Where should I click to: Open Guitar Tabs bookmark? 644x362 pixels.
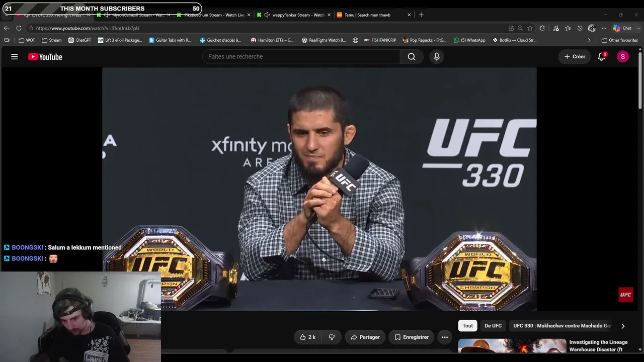coord(170,40)
